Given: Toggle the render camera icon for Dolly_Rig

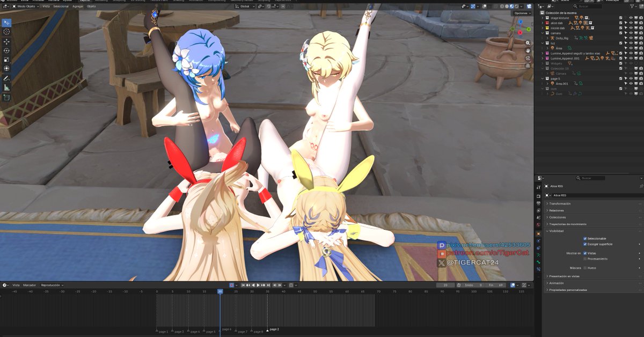Looking at the screenshot, I should [641, 38].
